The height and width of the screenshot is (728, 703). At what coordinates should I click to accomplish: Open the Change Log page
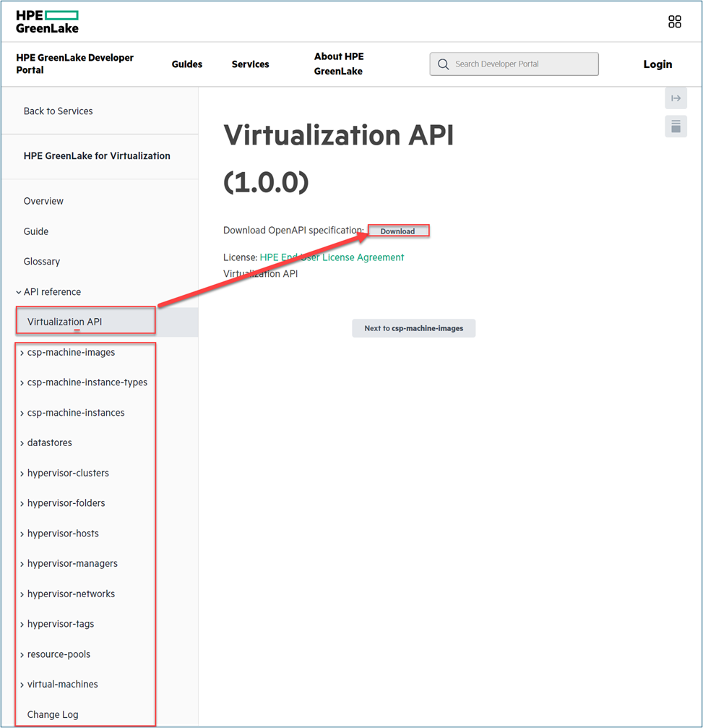[53, 714]
